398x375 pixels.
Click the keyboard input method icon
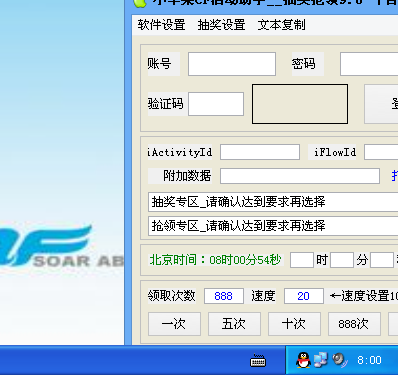pos(258,361)
